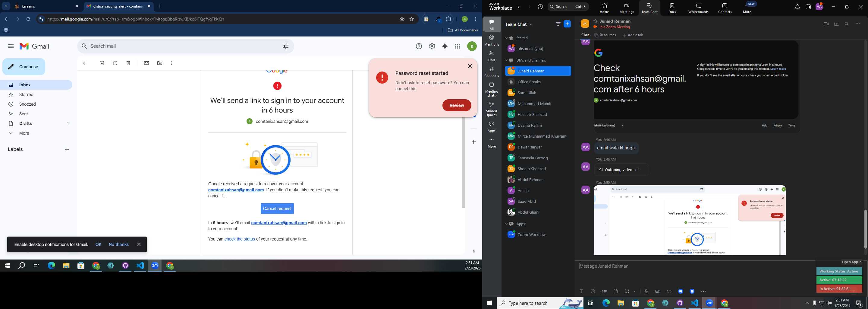Mark email as unread in Gmail
Image resolution: width=868 pixels, height=309 pixels.
[x=146, y=63]
